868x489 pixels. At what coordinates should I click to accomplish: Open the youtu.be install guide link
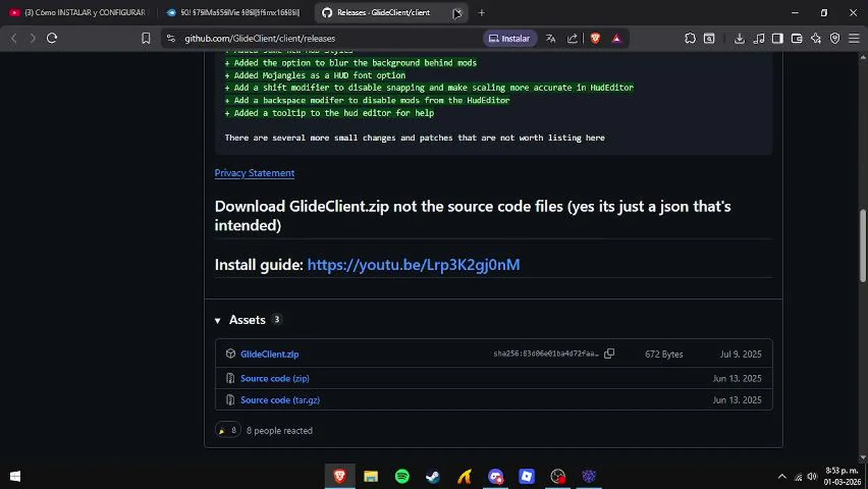tap(414, 265)
